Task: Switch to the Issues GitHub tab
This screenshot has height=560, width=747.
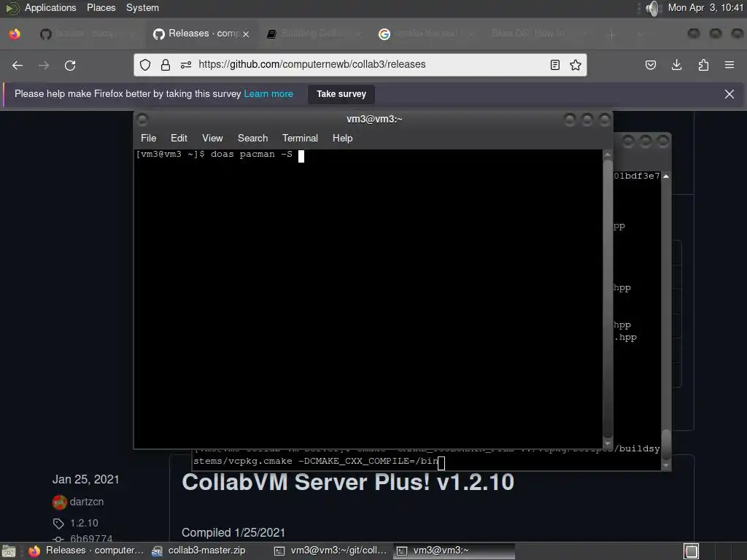Action: (x=86, y=34)
